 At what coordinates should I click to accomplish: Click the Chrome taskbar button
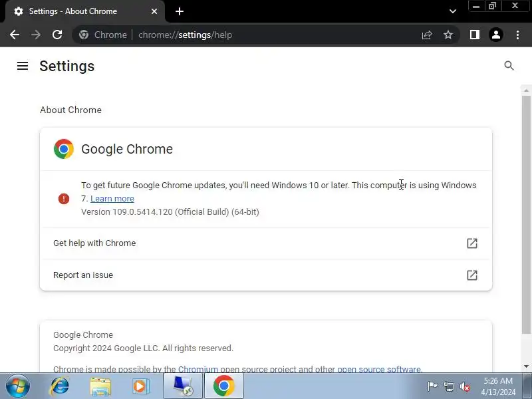pos(224,386)
